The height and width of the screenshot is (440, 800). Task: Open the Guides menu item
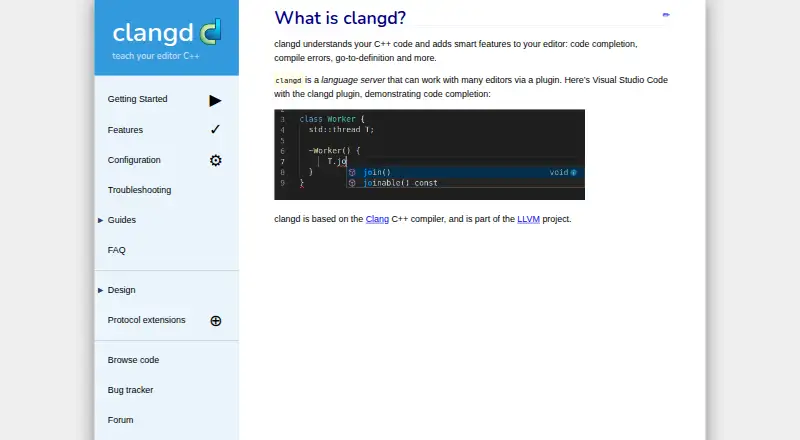coord(121,220)
